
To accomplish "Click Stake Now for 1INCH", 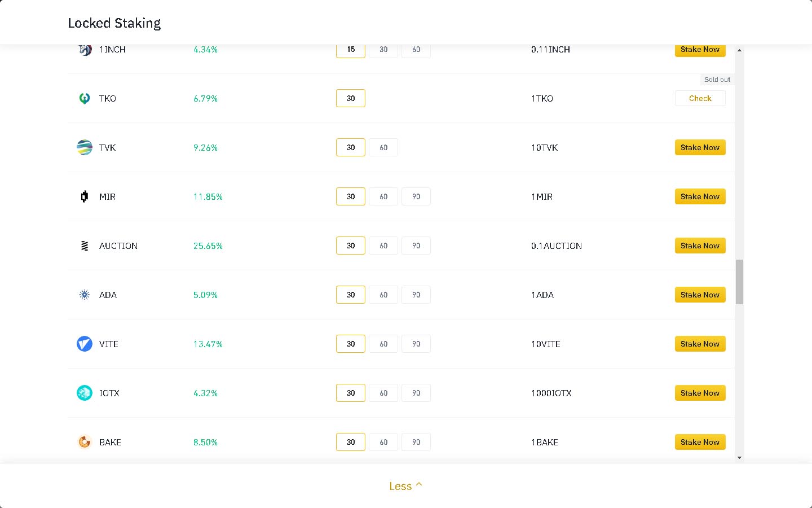I will [700, 50].
